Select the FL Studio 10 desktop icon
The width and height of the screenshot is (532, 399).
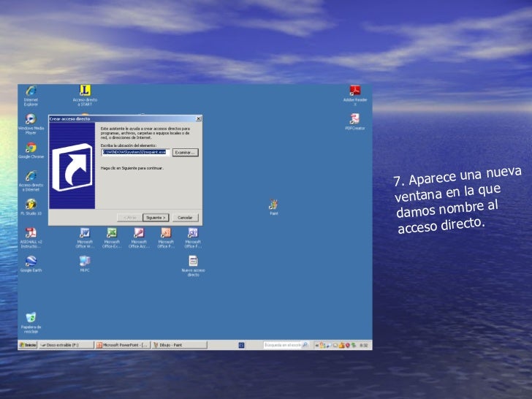point(30,205)
